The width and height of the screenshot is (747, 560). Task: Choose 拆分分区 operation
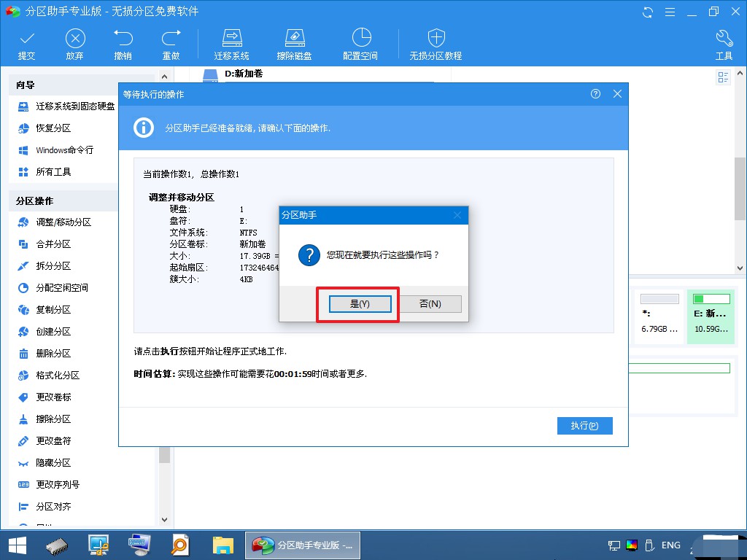tap(44, 266)
